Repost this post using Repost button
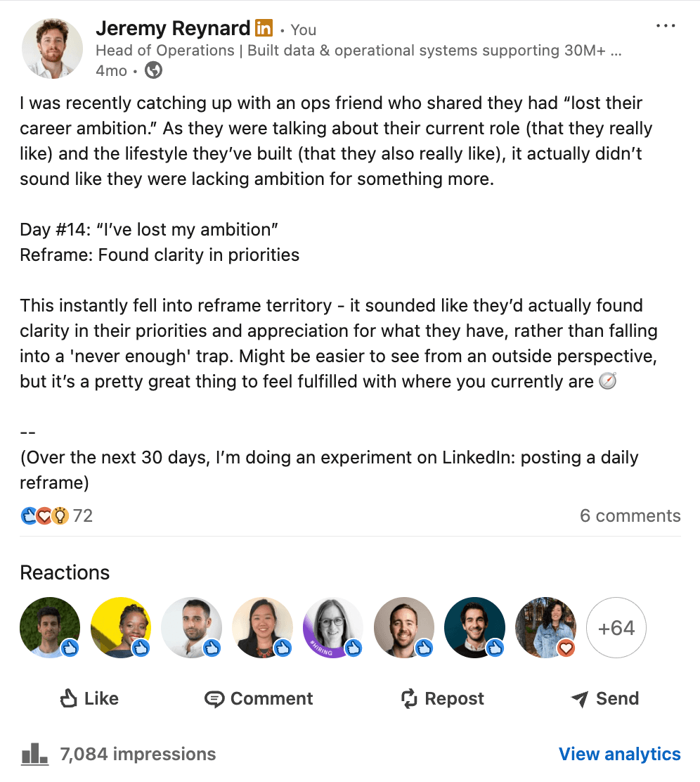This screenshot has height=782, width=700. click(x=442, y=698)
